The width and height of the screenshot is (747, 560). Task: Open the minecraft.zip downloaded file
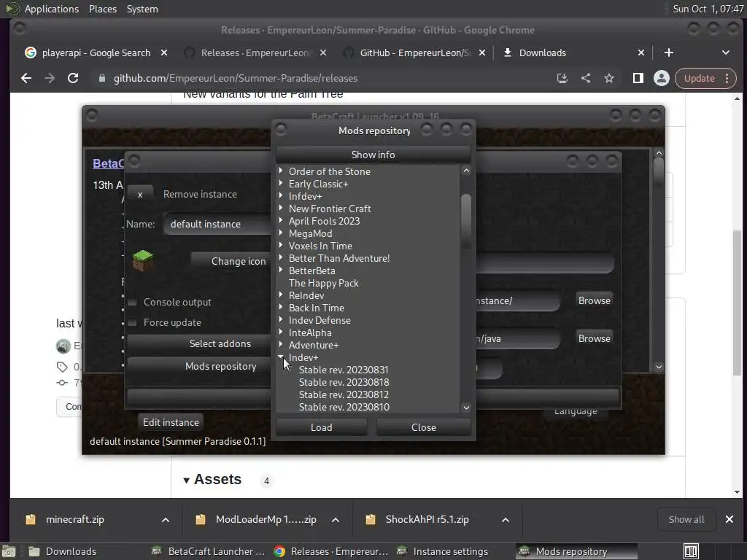(75, 519)
